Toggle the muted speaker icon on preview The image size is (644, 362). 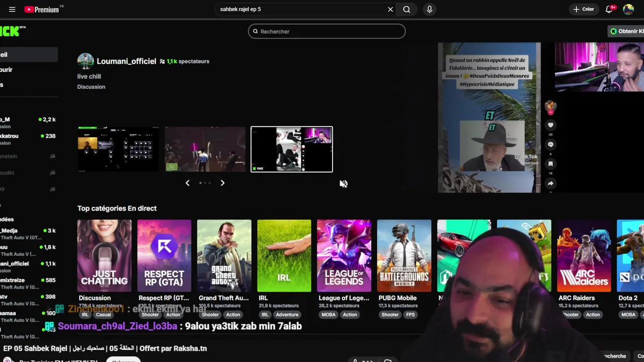coord(343,184)
